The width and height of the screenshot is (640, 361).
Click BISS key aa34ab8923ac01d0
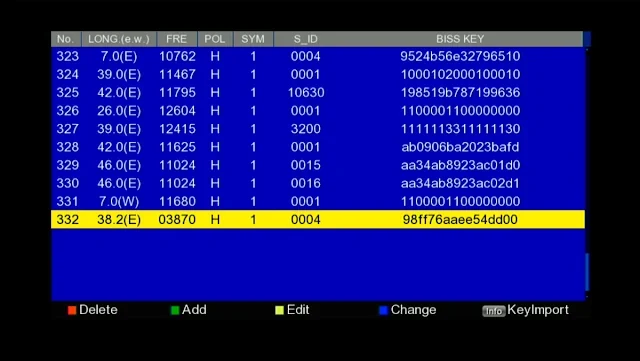pos(460,165)
